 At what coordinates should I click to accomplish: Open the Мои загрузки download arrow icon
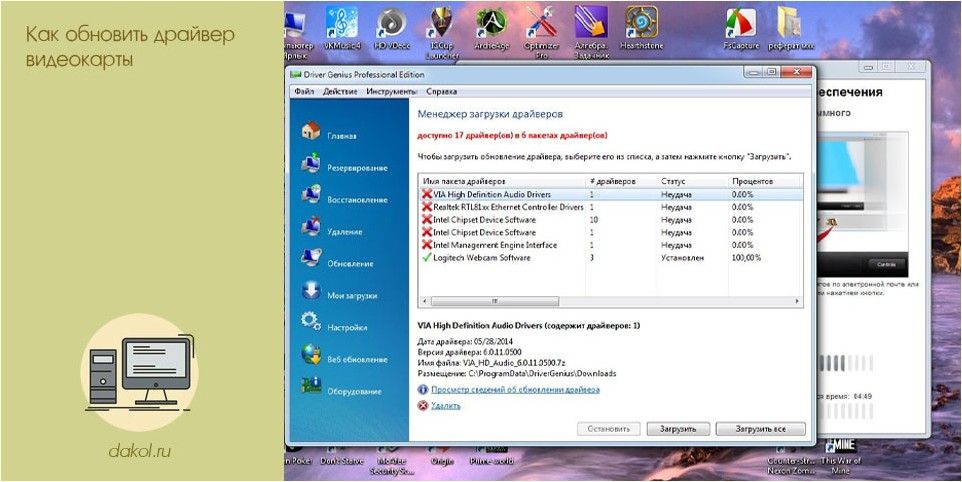(311, 291)
